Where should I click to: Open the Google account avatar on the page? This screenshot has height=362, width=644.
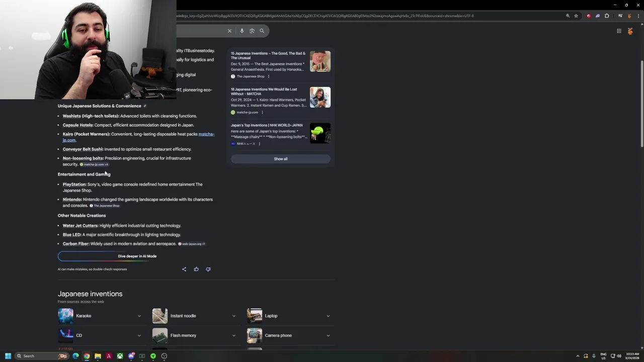tap(630, 31)
